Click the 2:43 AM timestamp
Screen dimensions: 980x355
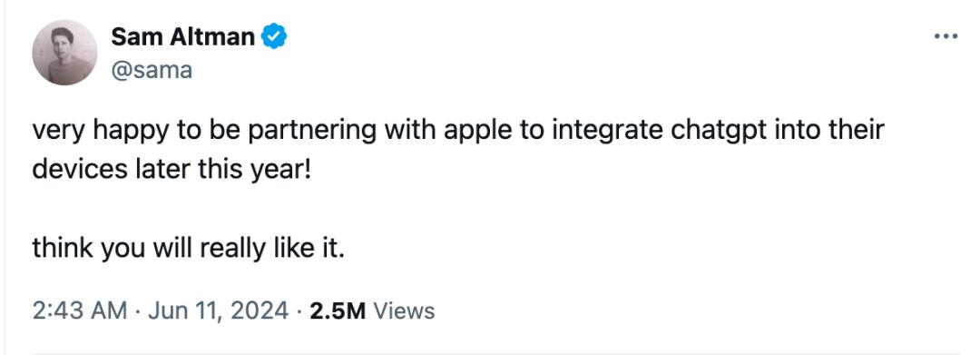(79, 311)
